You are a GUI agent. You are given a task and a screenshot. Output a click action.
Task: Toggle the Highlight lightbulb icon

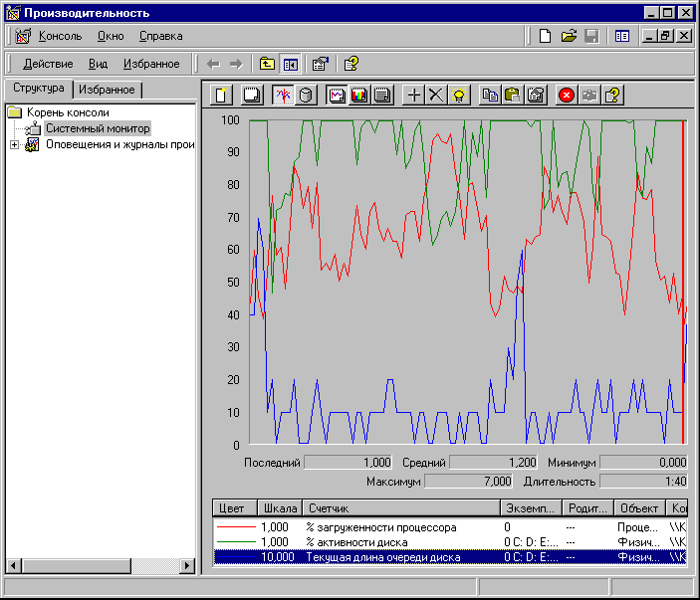(459, 96)
